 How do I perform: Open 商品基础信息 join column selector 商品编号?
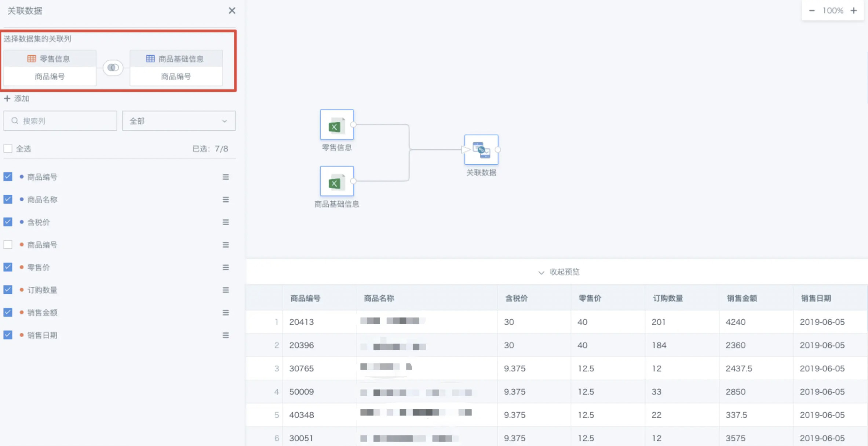coord(176,76)
